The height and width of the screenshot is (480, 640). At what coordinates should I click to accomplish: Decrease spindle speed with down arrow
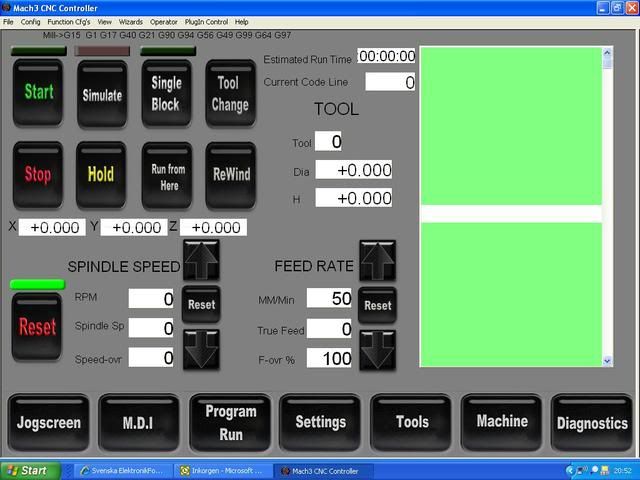tap(201, 350)
